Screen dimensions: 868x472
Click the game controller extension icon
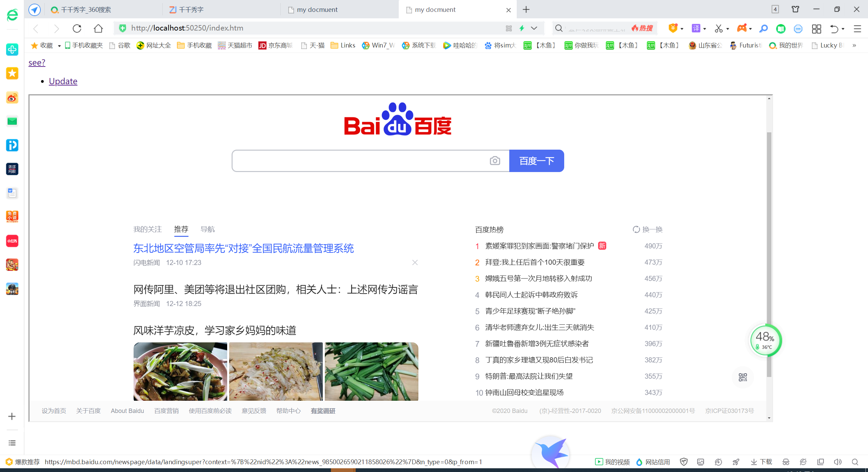pos(742,28)
